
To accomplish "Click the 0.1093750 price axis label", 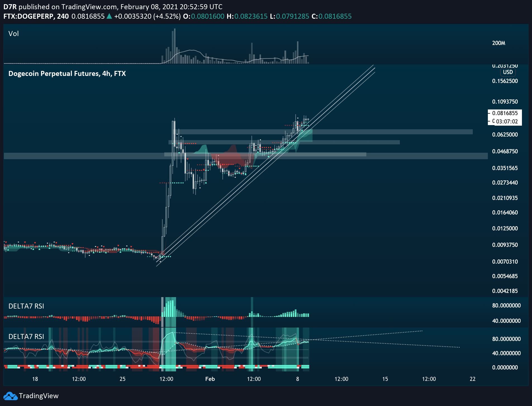I will pos(505,102).
